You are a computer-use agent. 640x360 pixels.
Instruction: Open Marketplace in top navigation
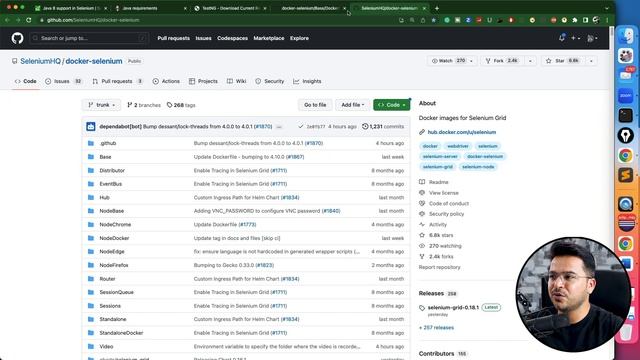pyautogui.click(x=269, y=38)
